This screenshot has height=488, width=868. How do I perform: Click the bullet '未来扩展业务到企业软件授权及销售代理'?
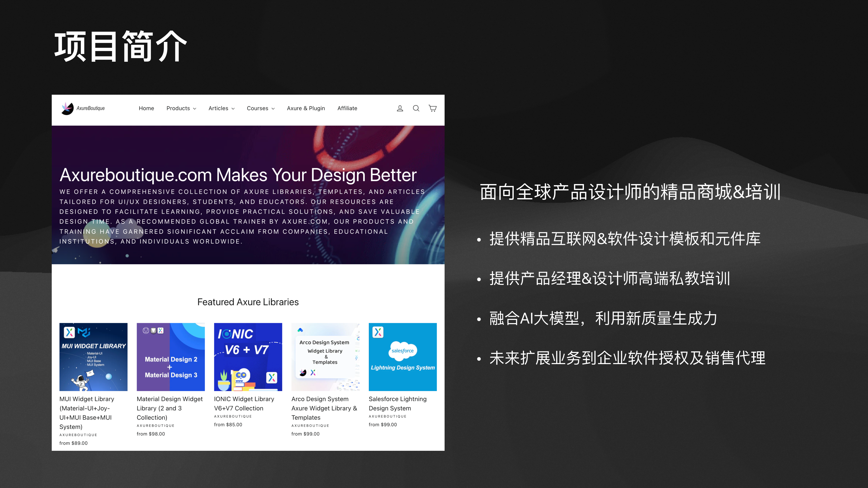[627, 358]
